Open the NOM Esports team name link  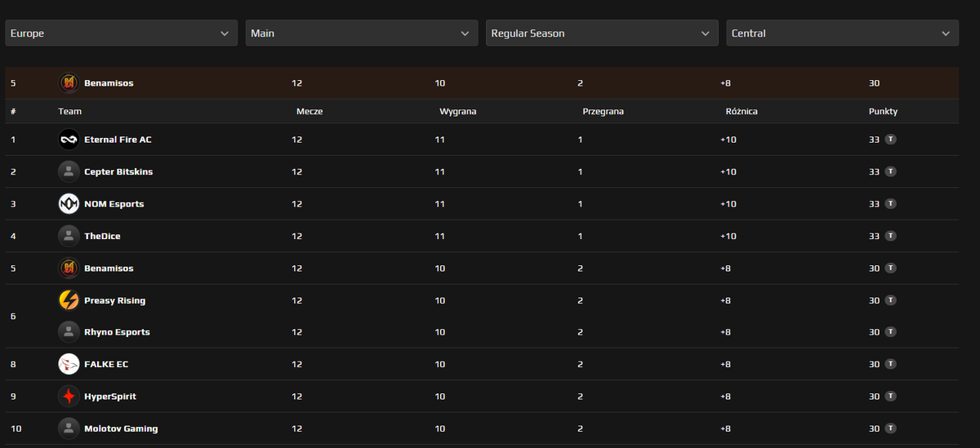click(x=114, y=204)
